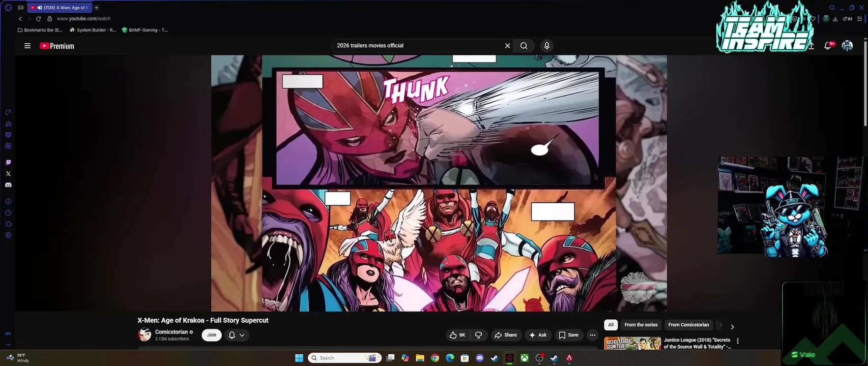The height and width of the screenshot is (366, 868).
Task: Open Twitch in the Opera sidebar
Action: pyautogui.click(x=8, y=163)
